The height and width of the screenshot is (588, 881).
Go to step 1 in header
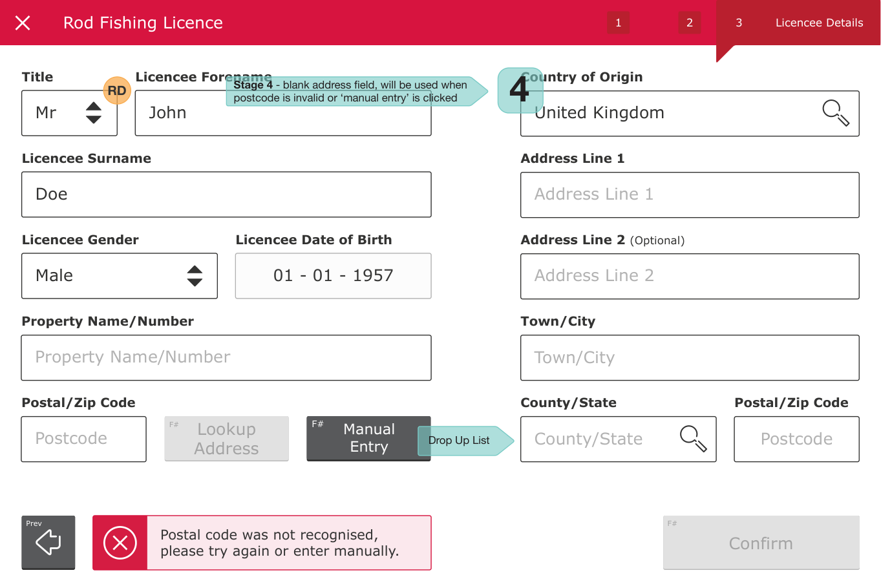618,23
